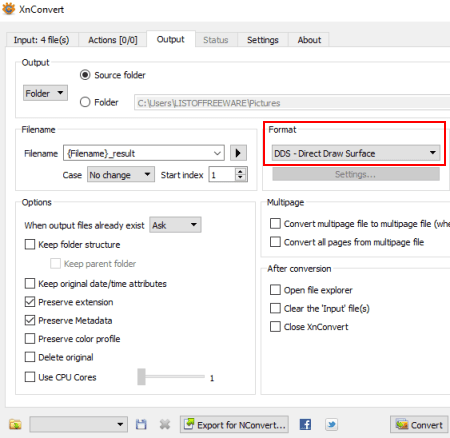Uncheck Preserve Metadata

(30, 320)
